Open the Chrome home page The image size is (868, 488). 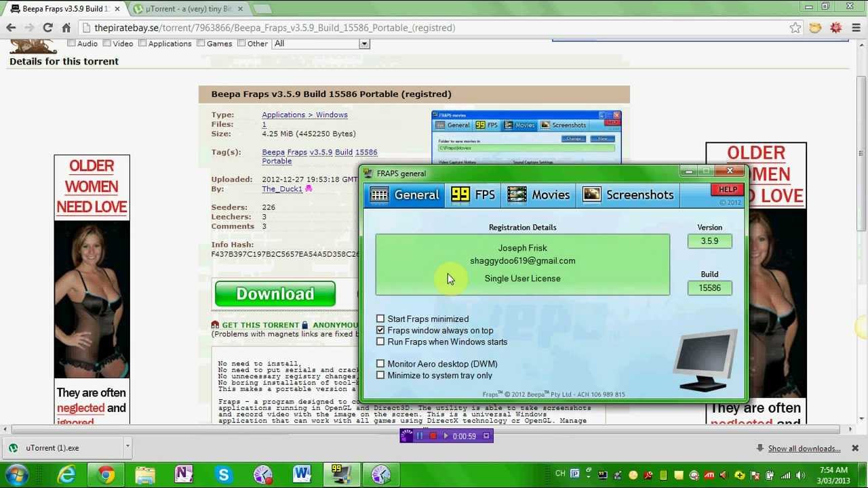(66, 28)
